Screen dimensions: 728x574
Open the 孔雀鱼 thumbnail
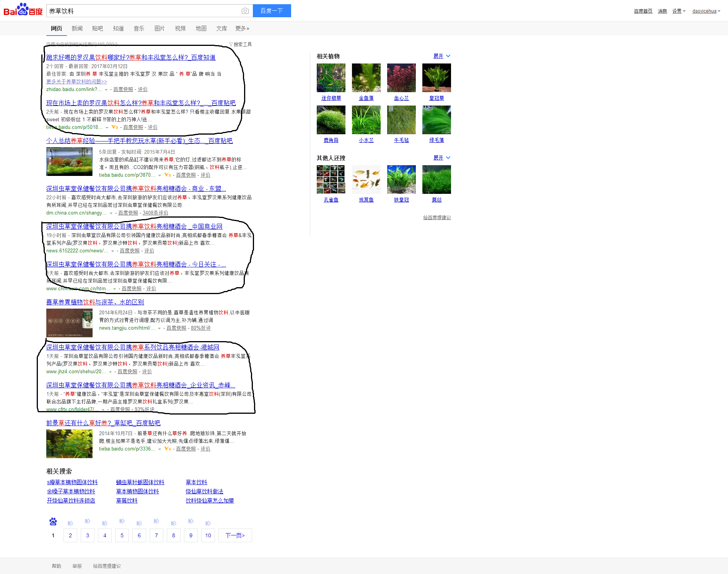pos(331,179)
